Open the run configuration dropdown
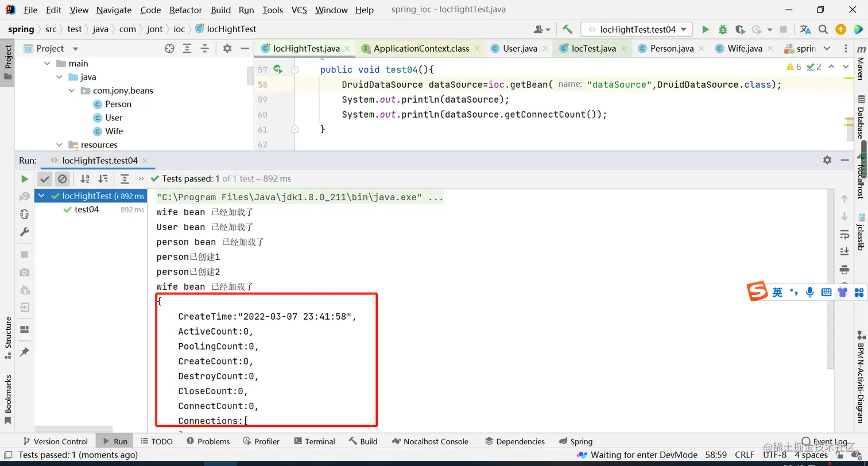 pyautogui.click(x=637, y=29)
